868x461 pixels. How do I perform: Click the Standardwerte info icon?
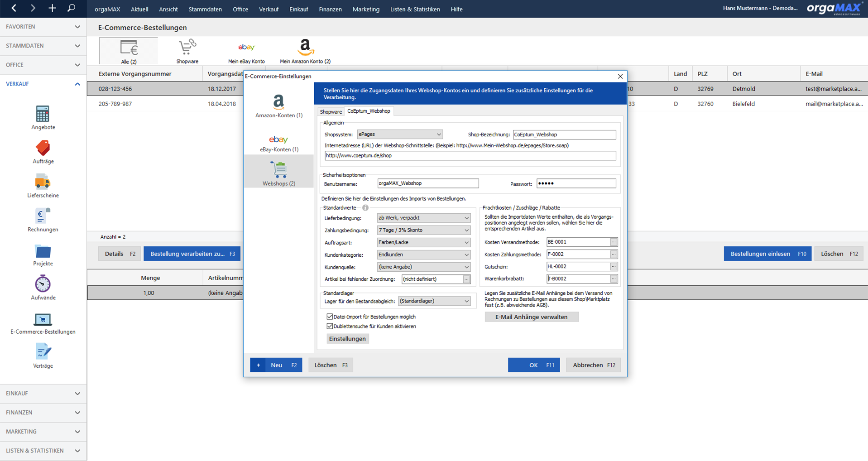(x=365, y=208)
